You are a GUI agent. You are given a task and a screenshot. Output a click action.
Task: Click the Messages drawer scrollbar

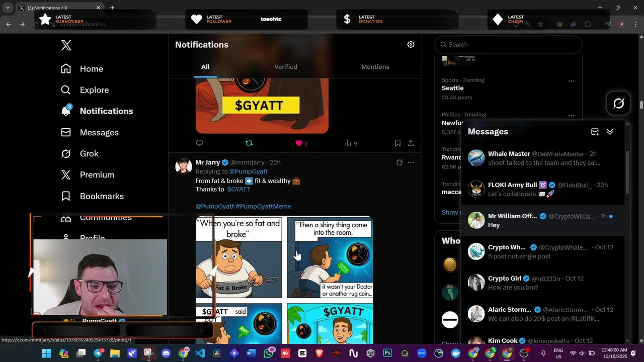coord(627,173)
